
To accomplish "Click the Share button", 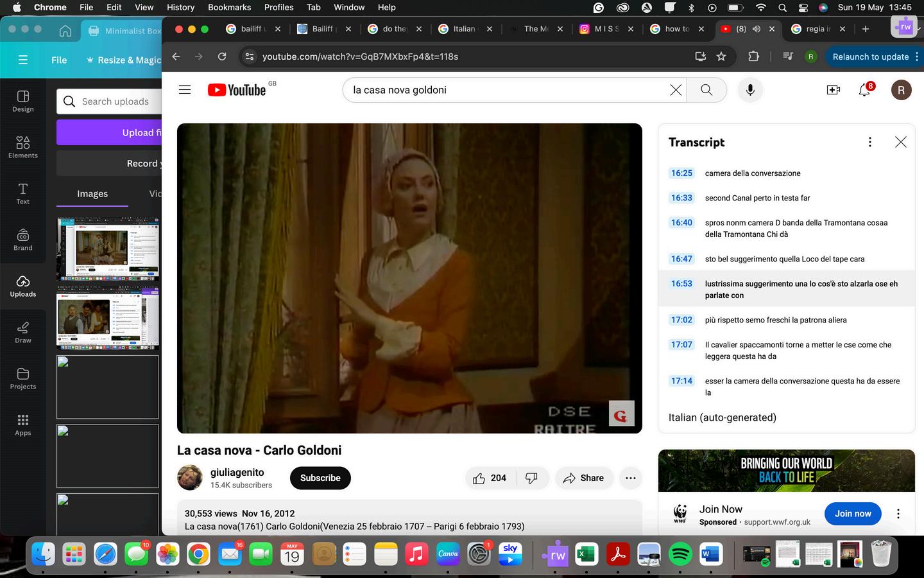I will click(583, 478).
